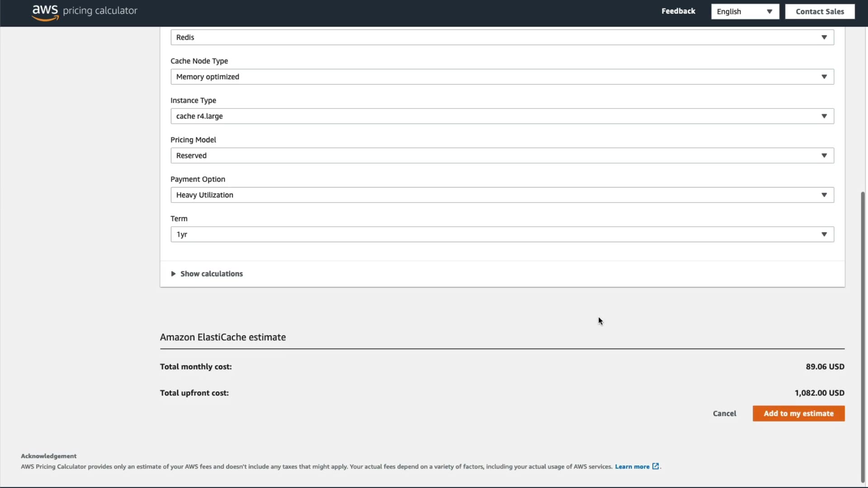
Task: Expand Show calculations section
Action: (x=212, y=274)
